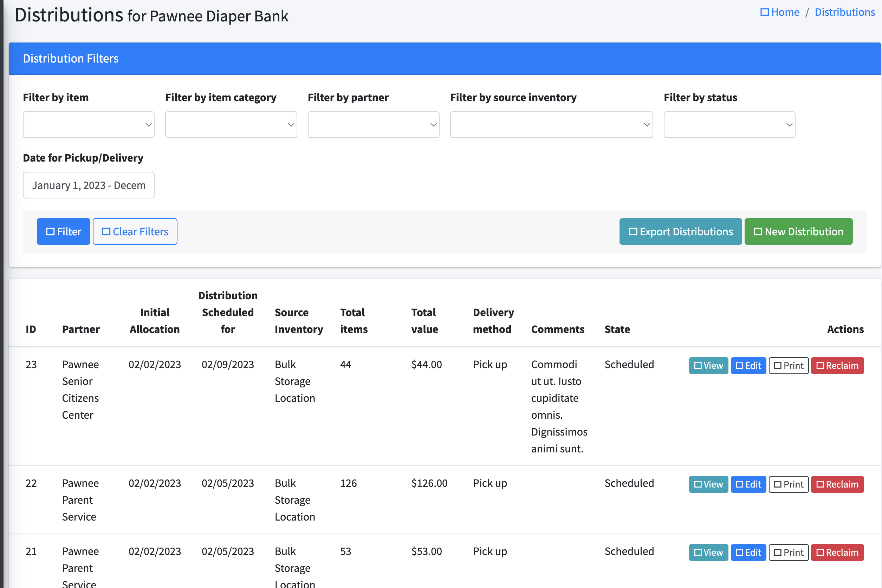Click Clear Filters button
This screenshot has width=882, height=588.
(x=135, y=231)
